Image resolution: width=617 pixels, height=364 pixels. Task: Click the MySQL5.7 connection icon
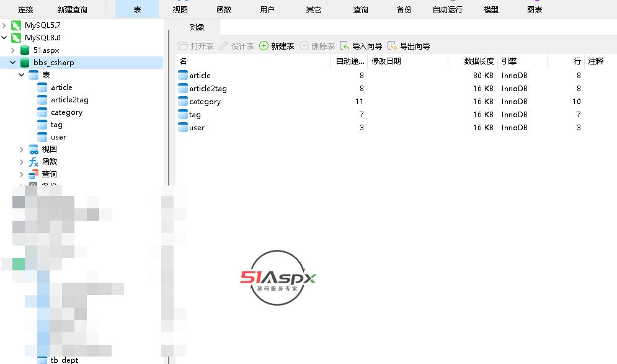[16, 25]
